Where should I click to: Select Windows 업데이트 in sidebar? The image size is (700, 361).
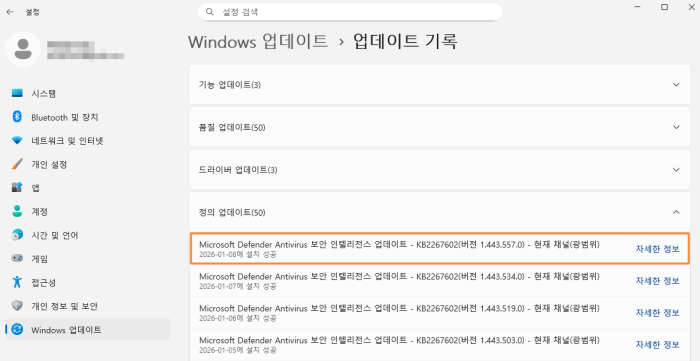88,330
